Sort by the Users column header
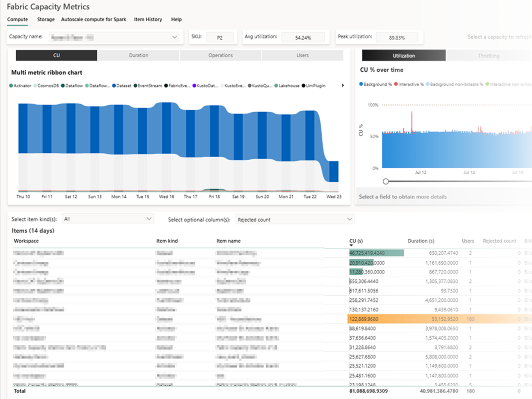532x399 pixels. click(x=468, y=241)
